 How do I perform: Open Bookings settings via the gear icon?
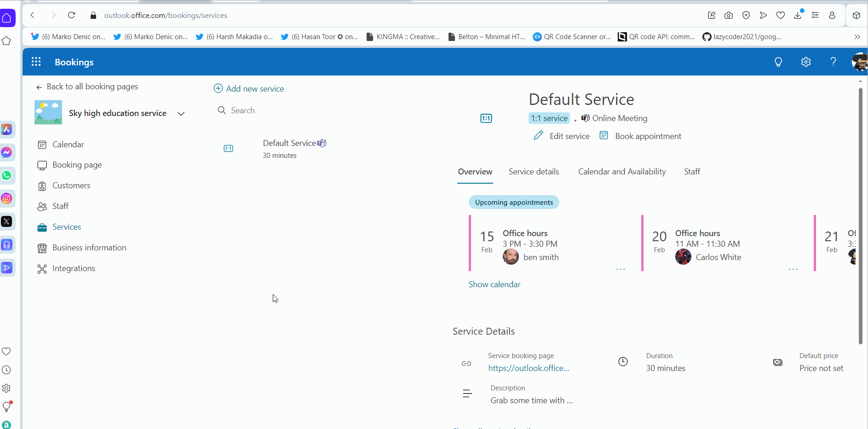[806, 62]
